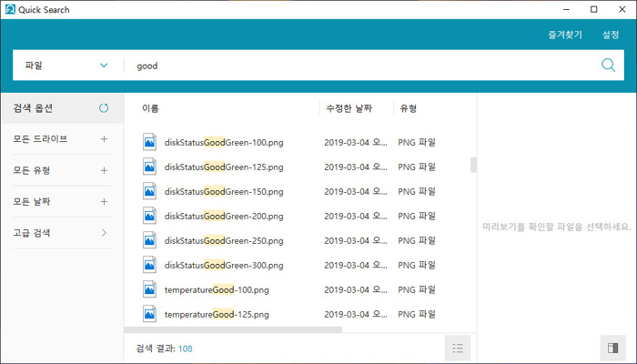The width and height of the screenshot is (637, 364).
Task: Click the Quick Search app logo in title bar
Action: pos(11,9)
